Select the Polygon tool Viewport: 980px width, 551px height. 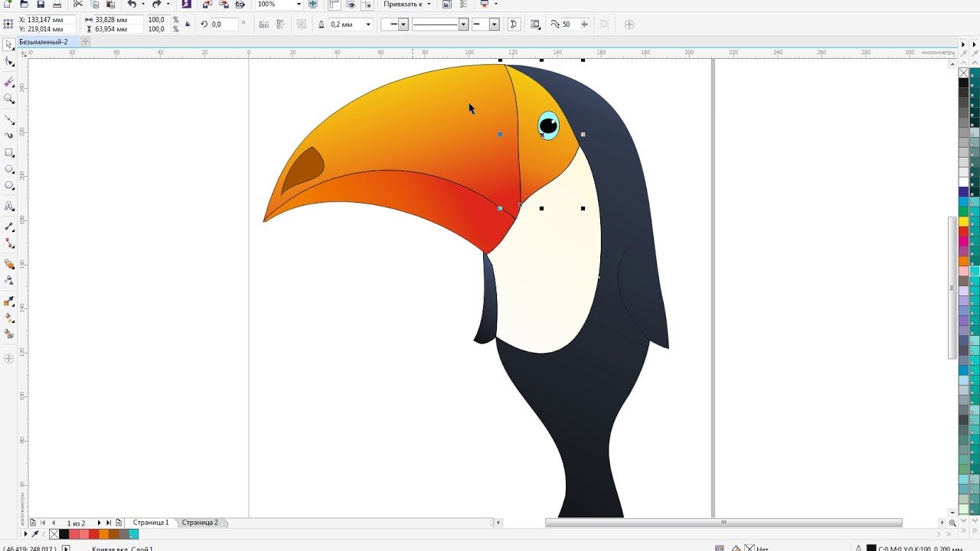pyautogui.click(x=9, y=186)
